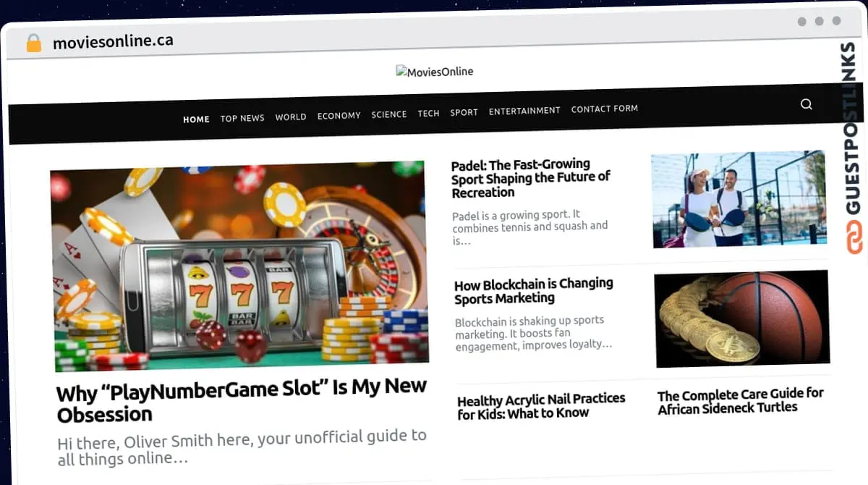Go to ENTERTAINMENT in the navigation bar
Viewport: 868px width, 485px height.
tap(524, 111)
